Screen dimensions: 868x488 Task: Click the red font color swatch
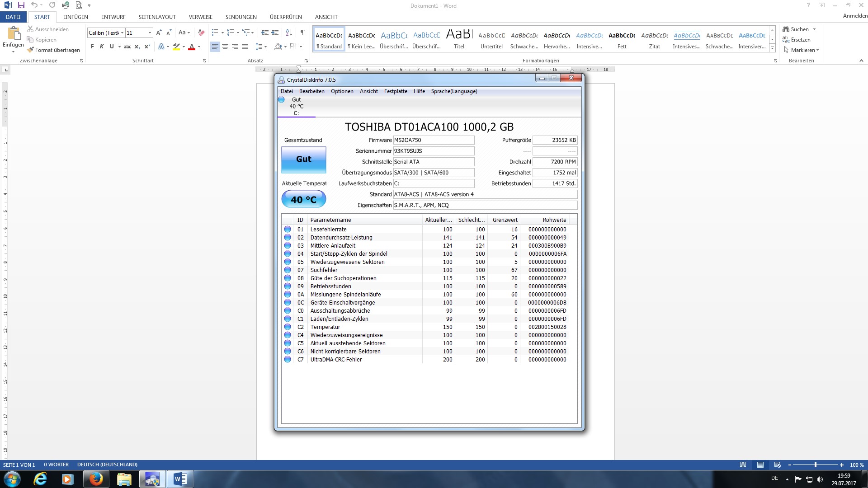(x=192, y=47)
